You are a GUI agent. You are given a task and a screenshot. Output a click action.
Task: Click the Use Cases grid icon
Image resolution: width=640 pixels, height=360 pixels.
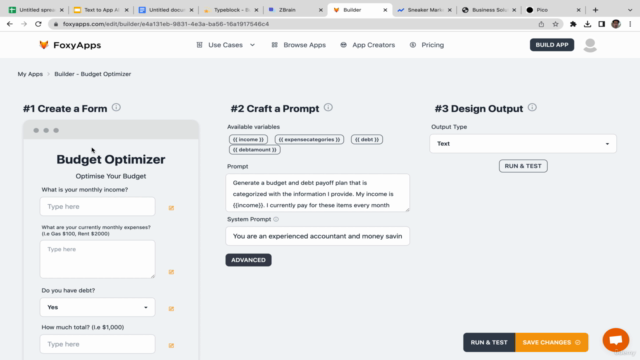tap(200, 45)
